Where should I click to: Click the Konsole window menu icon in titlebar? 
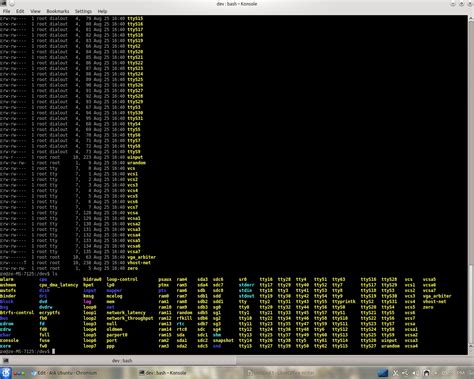coord(3,4)
